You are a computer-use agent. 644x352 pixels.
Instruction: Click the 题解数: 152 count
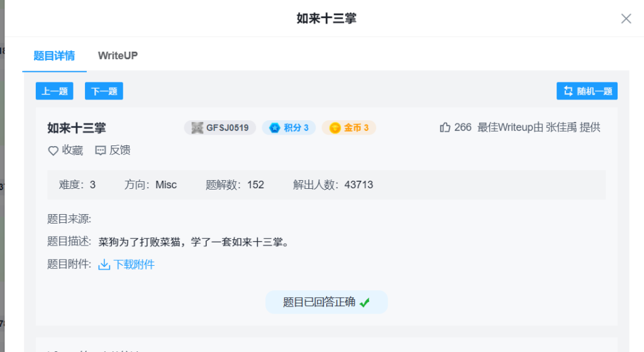click(x=235, y=185)
